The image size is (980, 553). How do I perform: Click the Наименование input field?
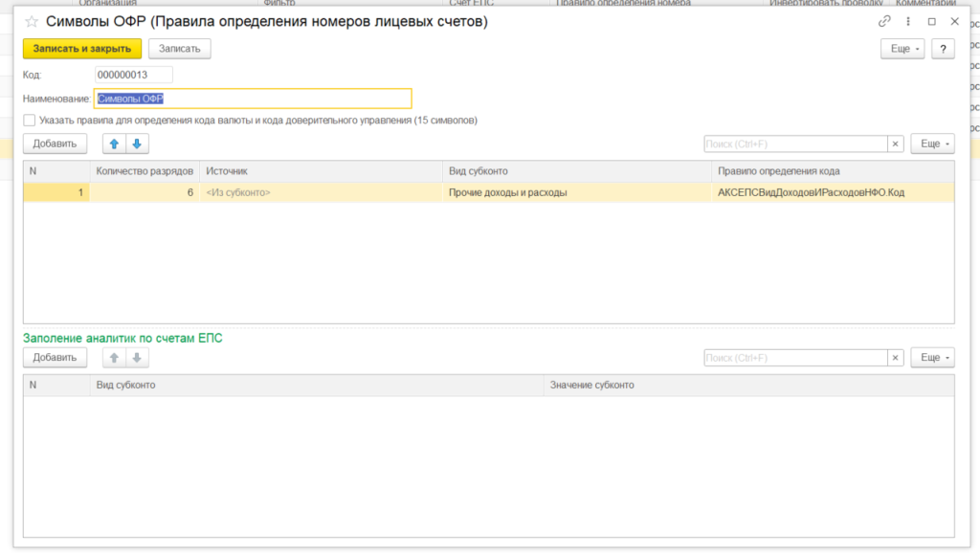(x=253, y=99)
